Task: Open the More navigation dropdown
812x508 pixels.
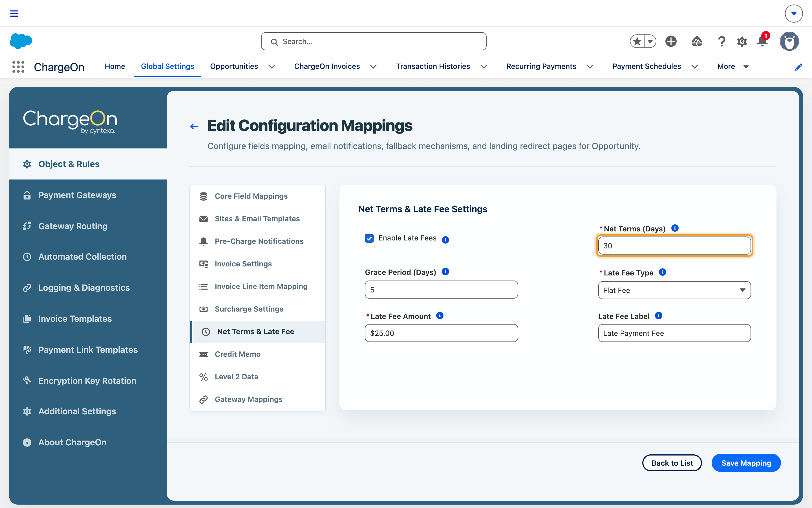Action: [733, 67]
